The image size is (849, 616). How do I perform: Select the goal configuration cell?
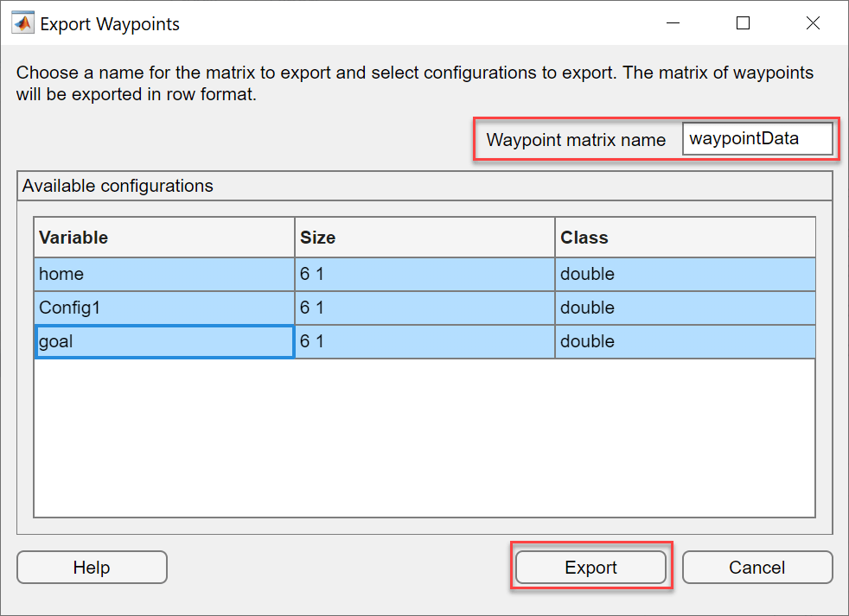point(164,341)
